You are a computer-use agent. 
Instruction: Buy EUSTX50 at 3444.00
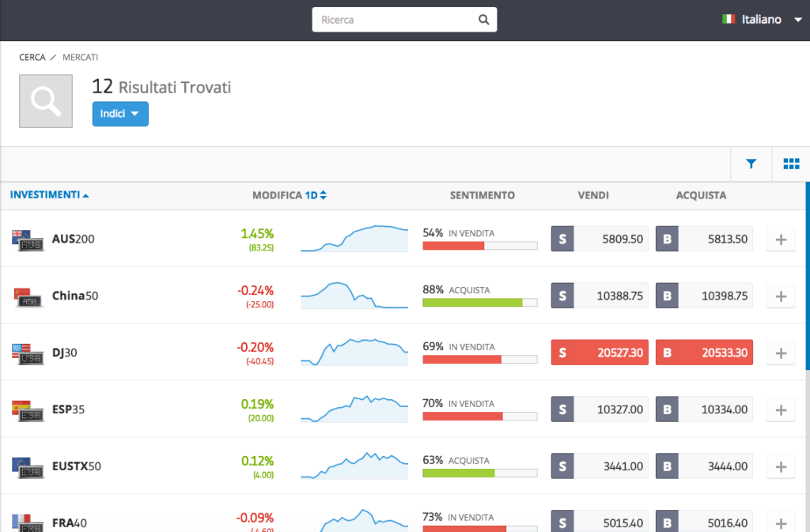pyautogui.click(x=704, y=466)
